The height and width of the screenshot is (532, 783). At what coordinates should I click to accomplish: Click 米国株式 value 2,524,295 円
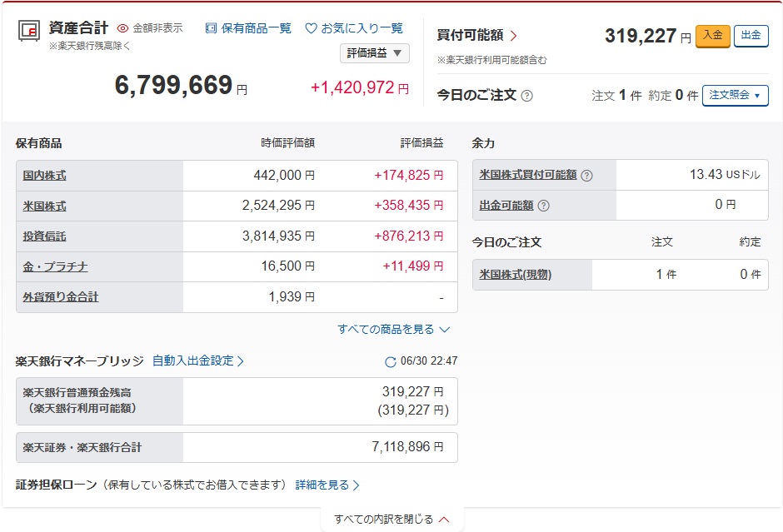(278, 206)
